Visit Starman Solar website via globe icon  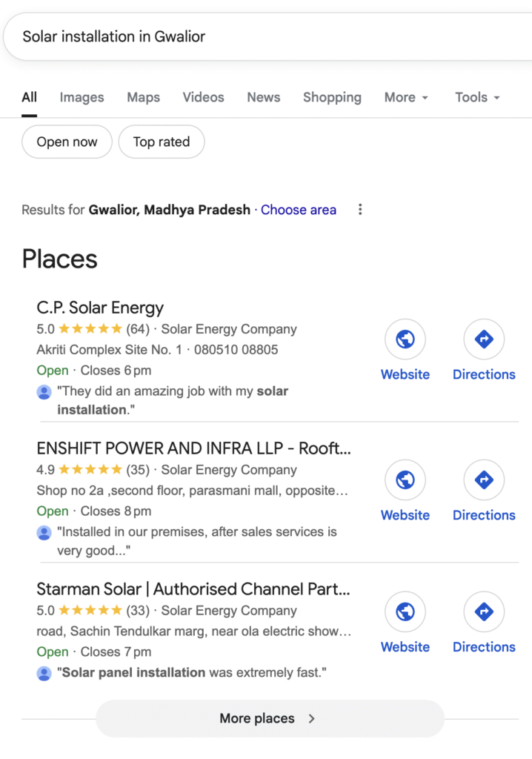point(405,612)
